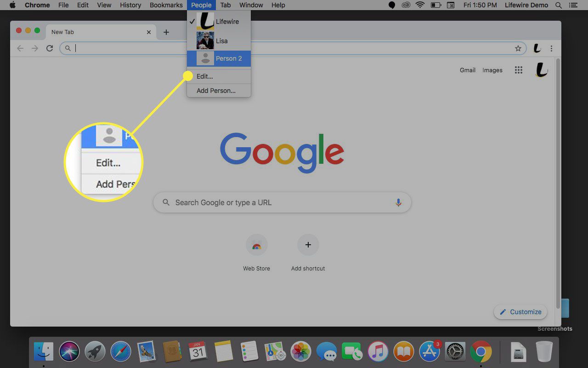
Task: Close the People menu from menu bar
Action: point(201,5)
